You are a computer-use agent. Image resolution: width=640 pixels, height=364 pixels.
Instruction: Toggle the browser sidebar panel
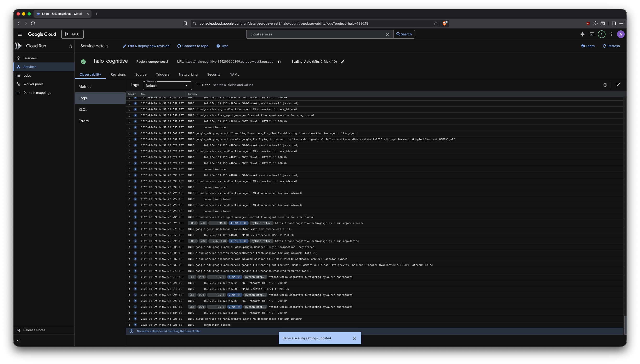point(614,23)
